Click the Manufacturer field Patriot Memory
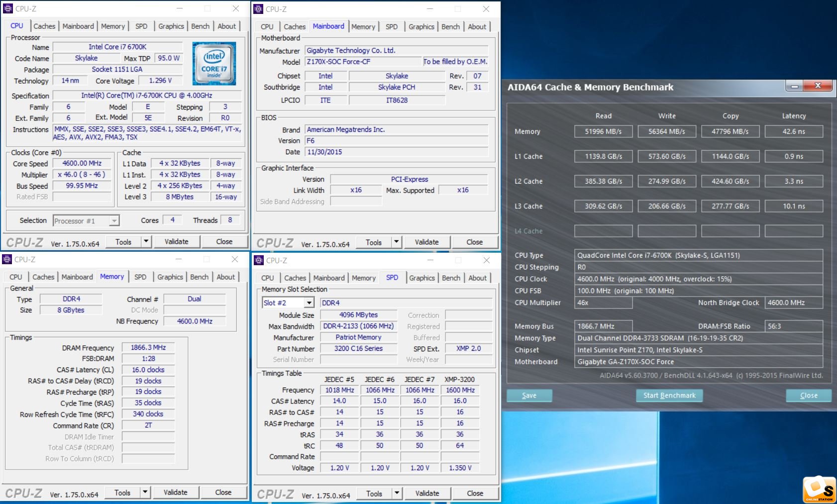Image resolution: width=837 pixels, height=504 pixels. coord(358,337)
